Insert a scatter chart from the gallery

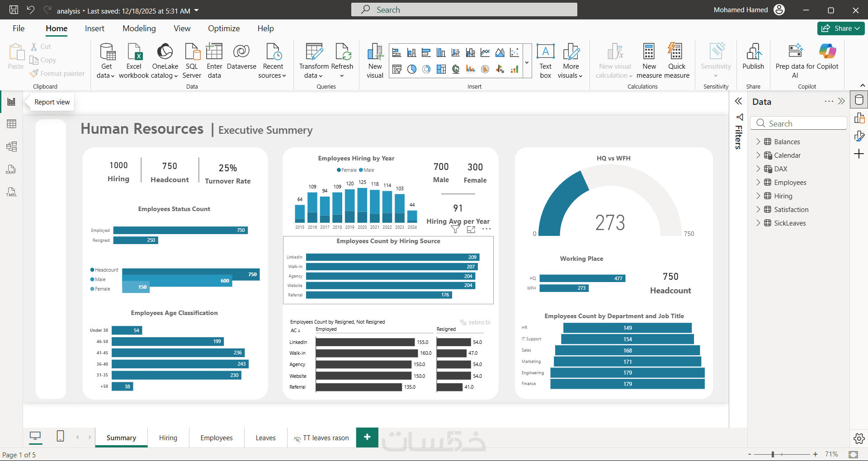(x=514, y=53)
